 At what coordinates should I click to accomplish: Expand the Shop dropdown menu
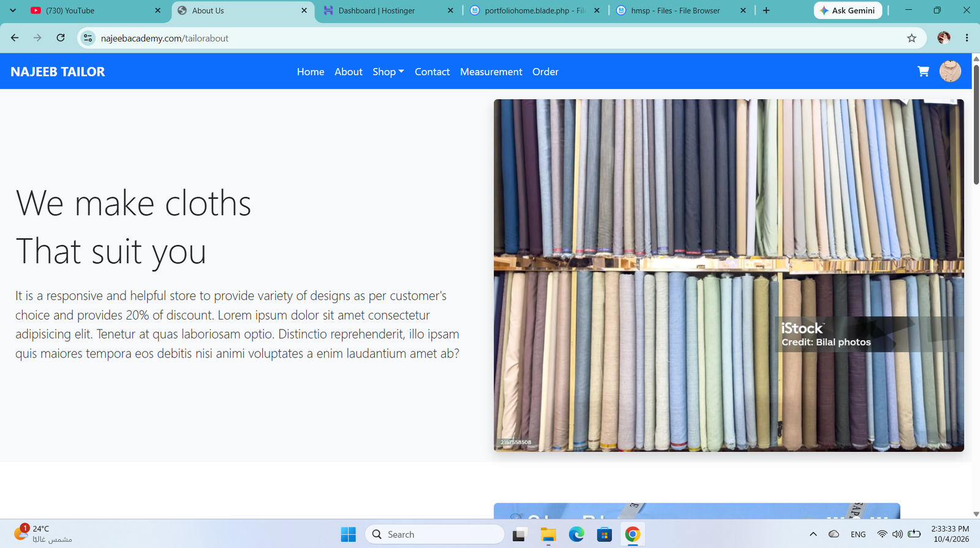(x=388, y=72)
